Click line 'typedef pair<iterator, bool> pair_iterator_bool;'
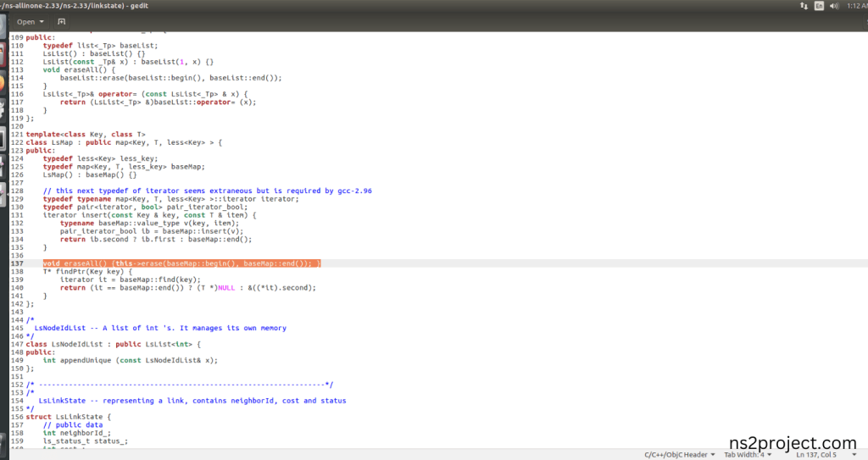868x460 pixels. tap(145, 207)
